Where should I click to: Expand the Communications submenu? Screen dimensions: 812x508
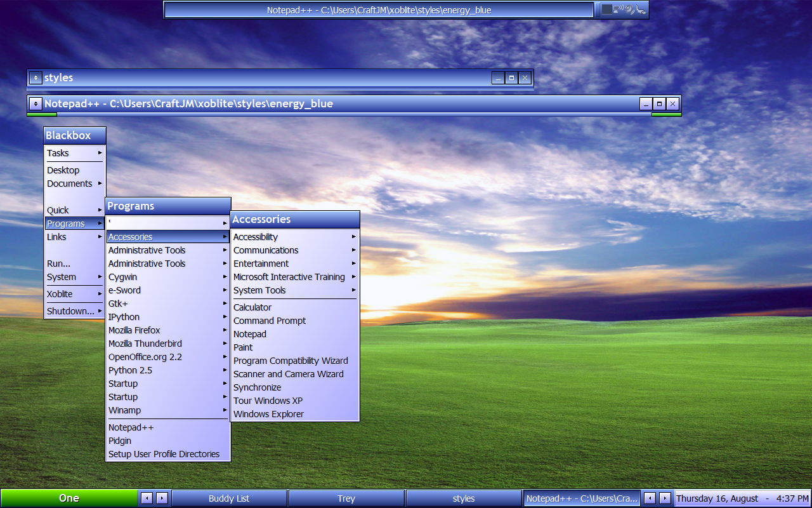[x=295, y=250]
